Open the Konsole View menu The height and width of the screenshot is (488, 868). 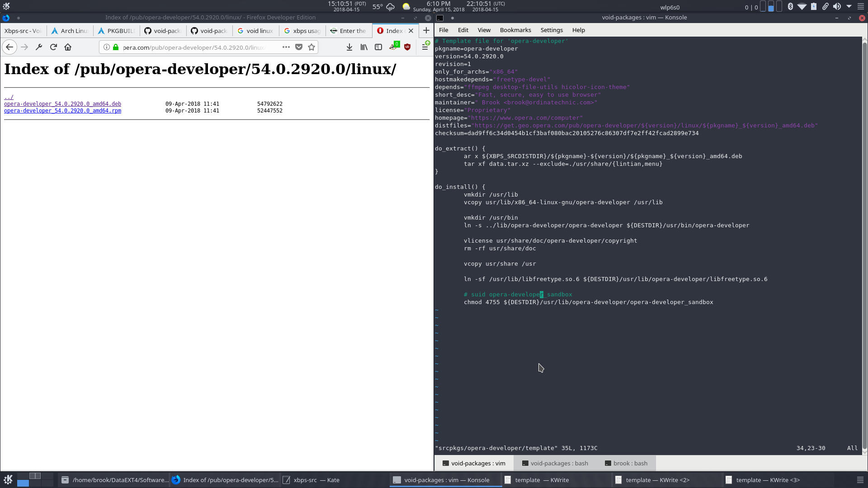tap(484, 30)
